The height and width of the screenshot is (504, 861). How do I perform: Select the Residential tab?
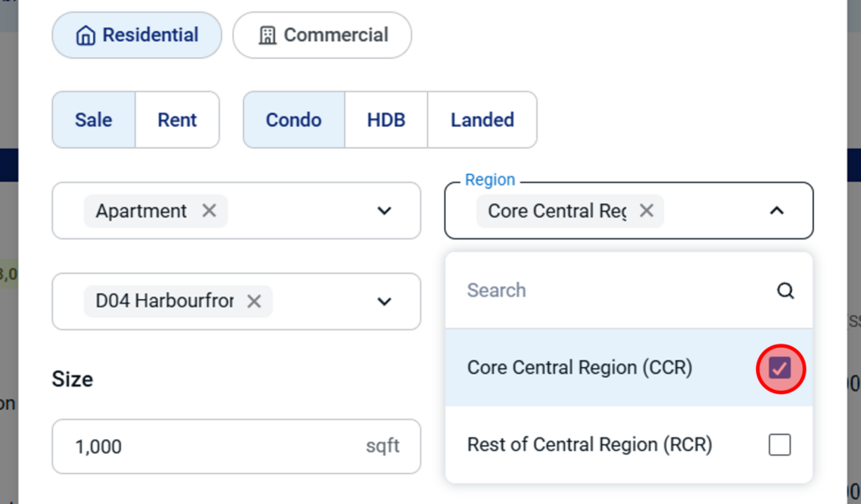(137, 35)
